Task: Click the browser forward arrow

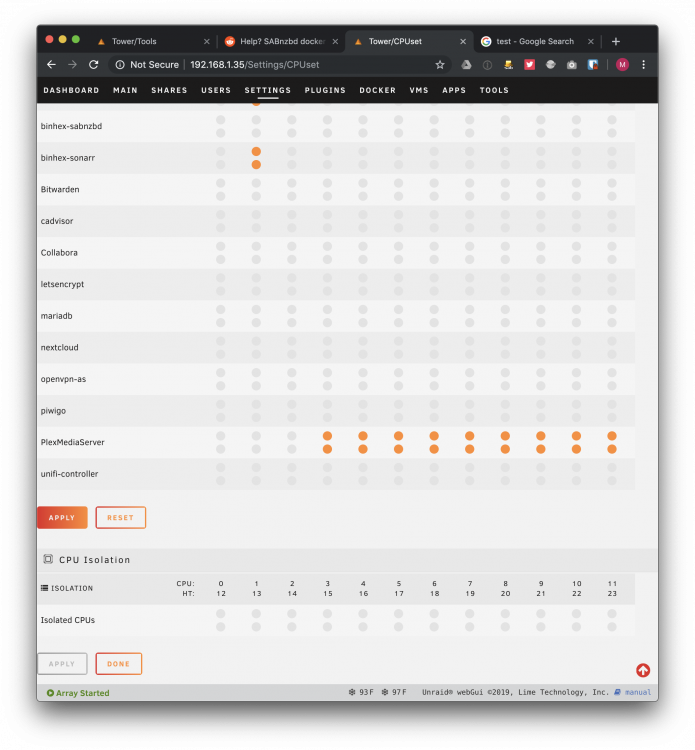Action: click(72, 65)
